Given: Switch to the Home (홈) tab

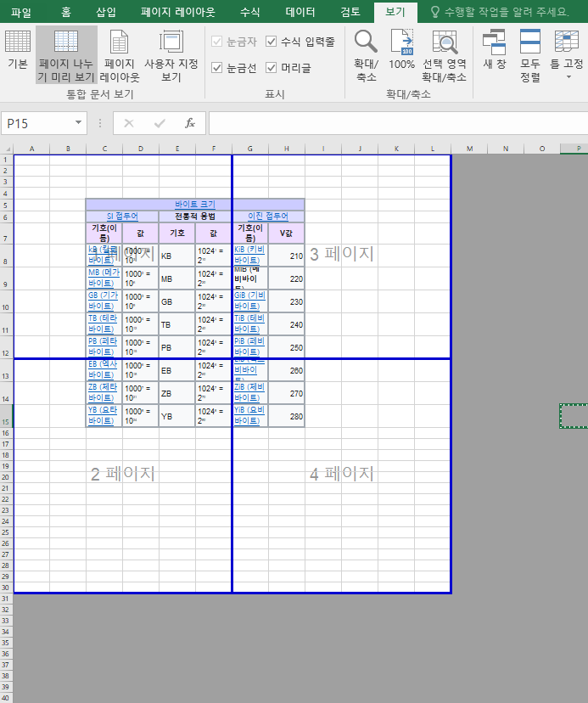Looking at the screenshot, I should point(66,12).
